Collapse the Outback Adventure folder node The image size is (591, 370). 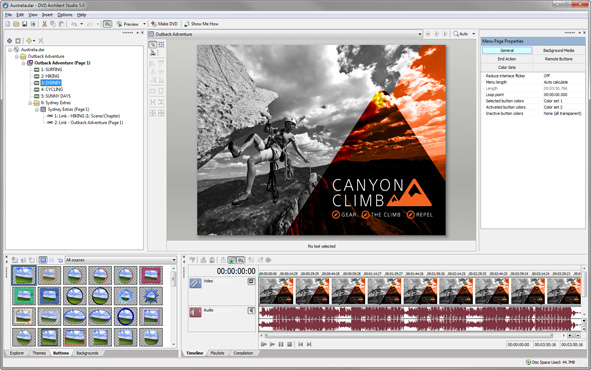(x=17, y=57)
